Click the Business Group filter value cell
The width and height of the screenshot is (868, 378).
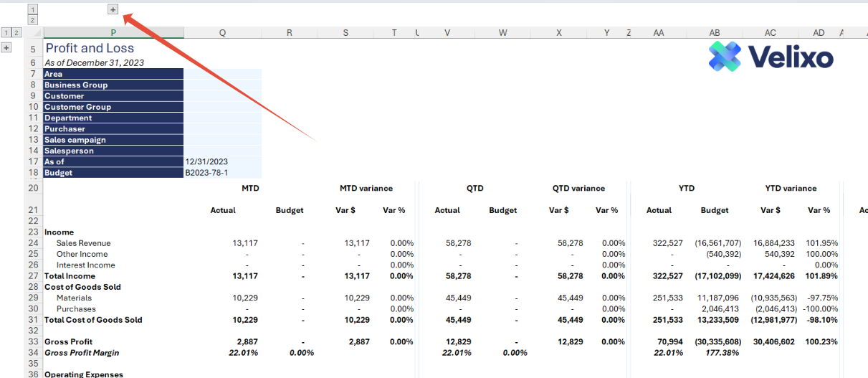point(222,85)
